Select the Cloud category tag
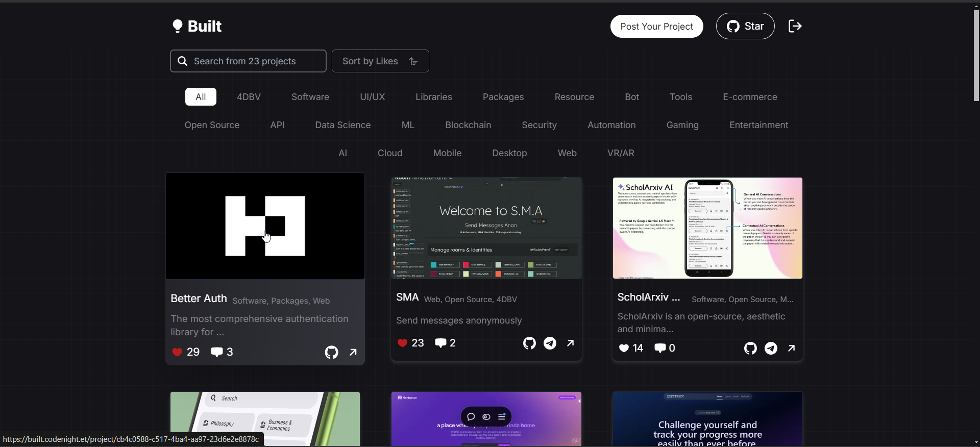Viewport: 980px width, 447px height. tap(390, 153)
